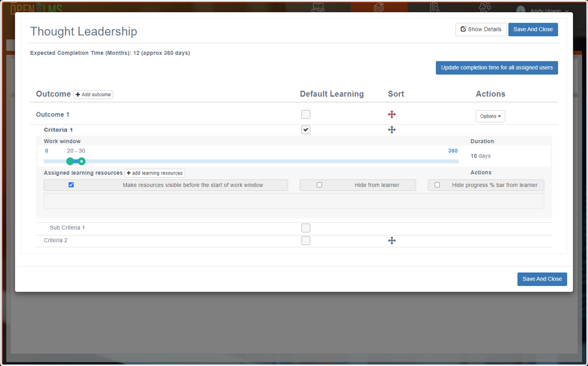Image resolution: width=588 pixels, height=366 pixels.
Task: Click the open book icon in the background navbar
Action: pyautogui.click(x=318, y=8)
